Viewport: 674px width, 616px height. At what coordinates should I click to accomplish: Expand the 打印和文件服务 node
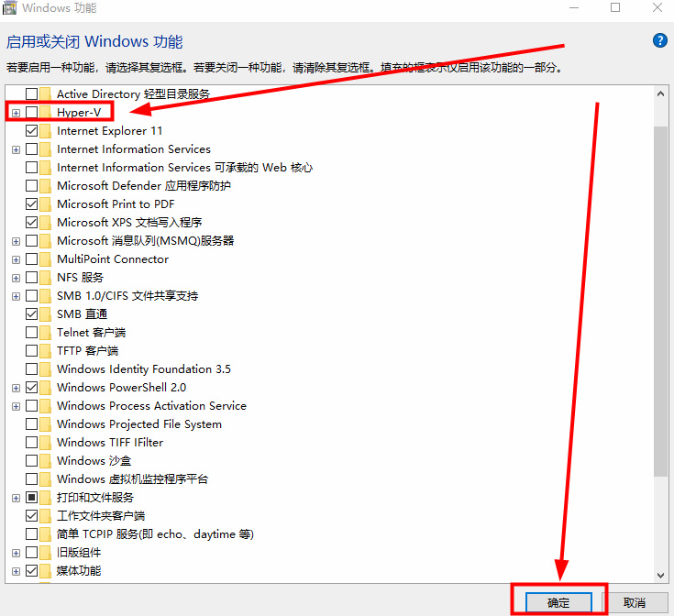point(16,498)
